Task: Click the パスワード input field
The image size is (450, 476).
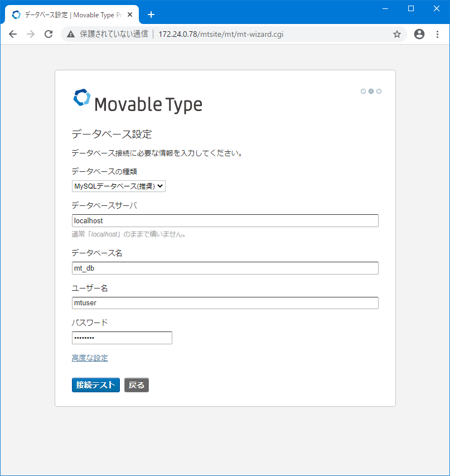Action: click(122, 338)
